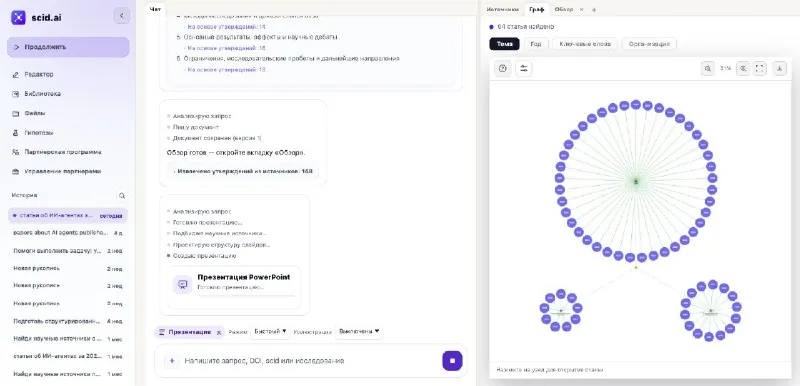Open history chat 'Найди научные источники с...'

(x=68, y=339)
